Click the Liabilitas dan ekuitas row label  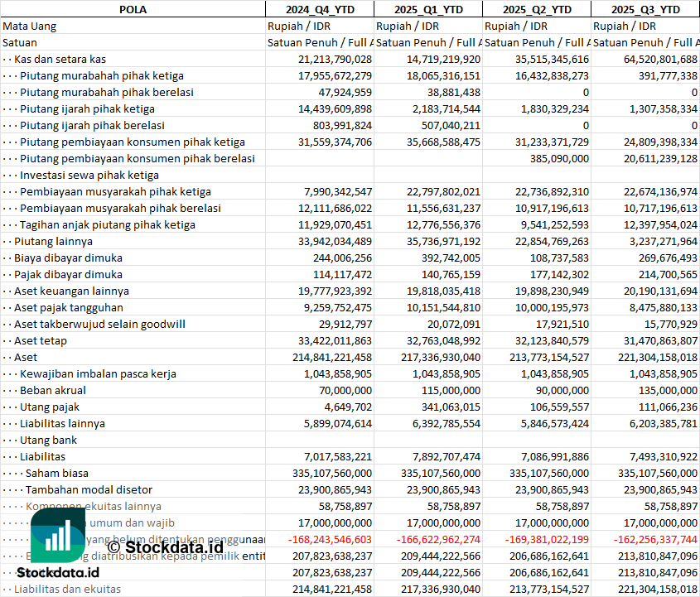67,589
